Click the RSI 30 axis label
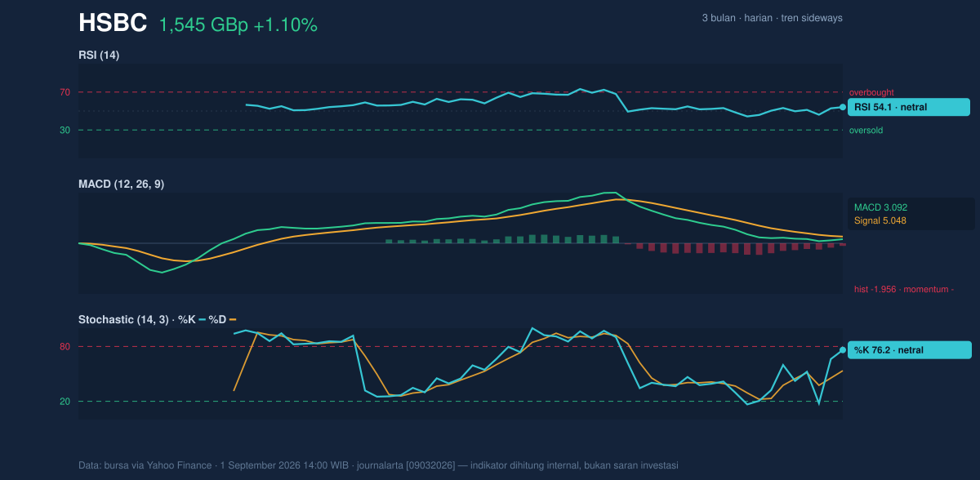Image resolution: width=980 pixels, height=480 pixels. (65, 130)
